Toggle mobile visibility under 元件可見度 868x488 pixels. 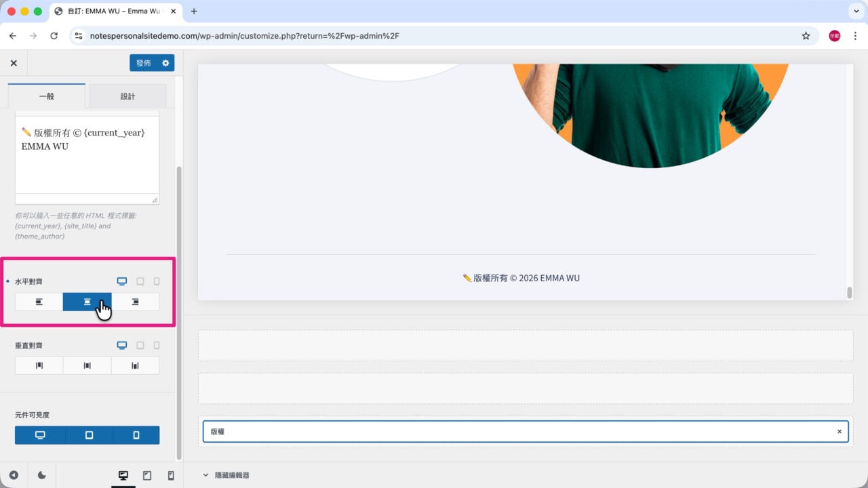pyautogui.click(x=136, y=435)
